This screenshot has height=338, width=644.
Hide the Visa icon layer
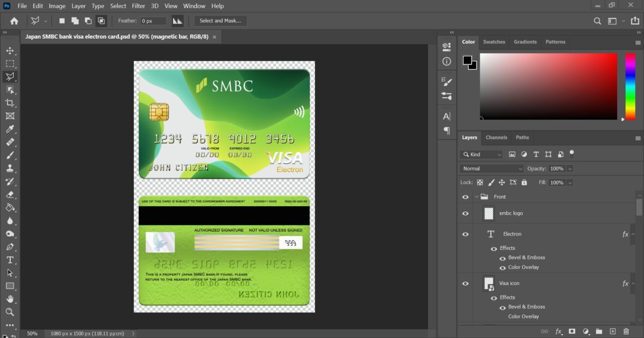tap(465, 283)
